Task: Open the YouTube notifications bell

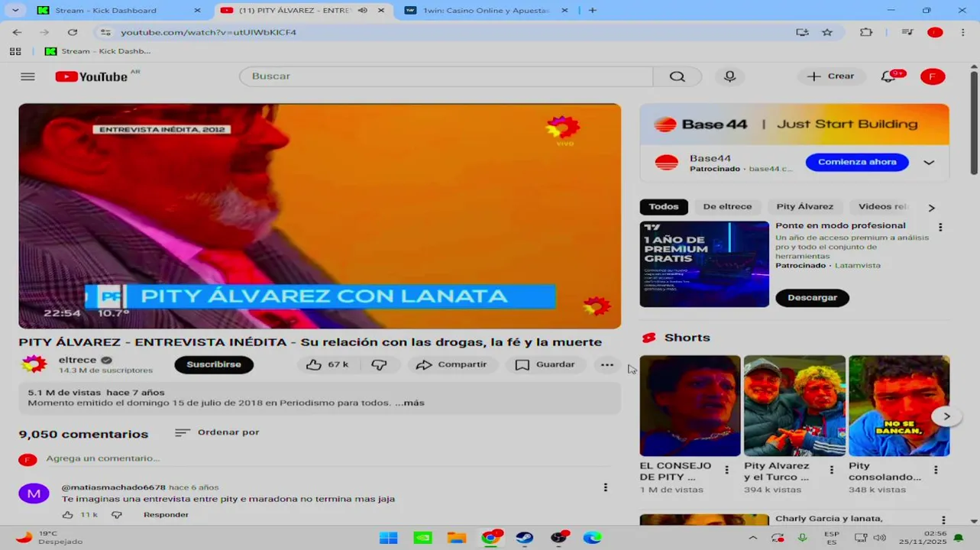Action: (888, 76)
